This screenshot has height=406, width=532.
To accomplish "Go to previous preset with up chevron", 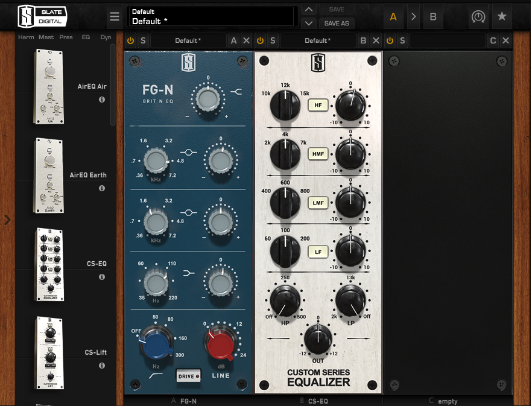I will tap(308, 10).
